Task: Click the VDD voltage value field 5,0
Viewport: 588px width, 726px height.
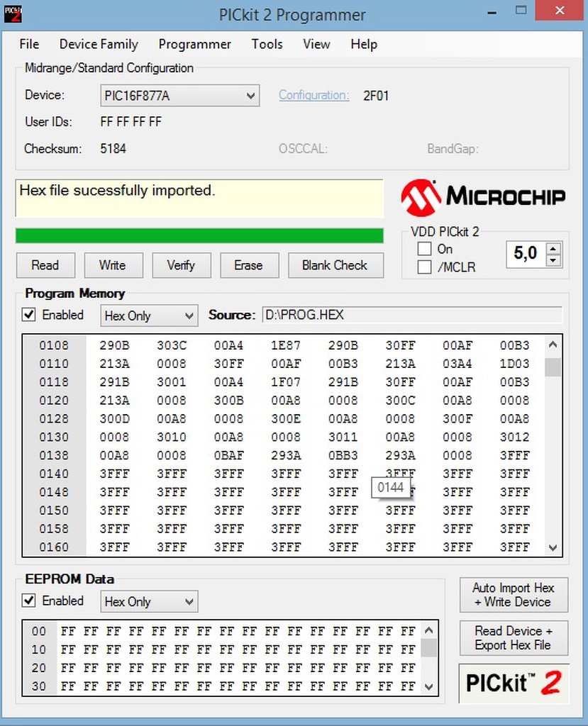Action: 526,254
